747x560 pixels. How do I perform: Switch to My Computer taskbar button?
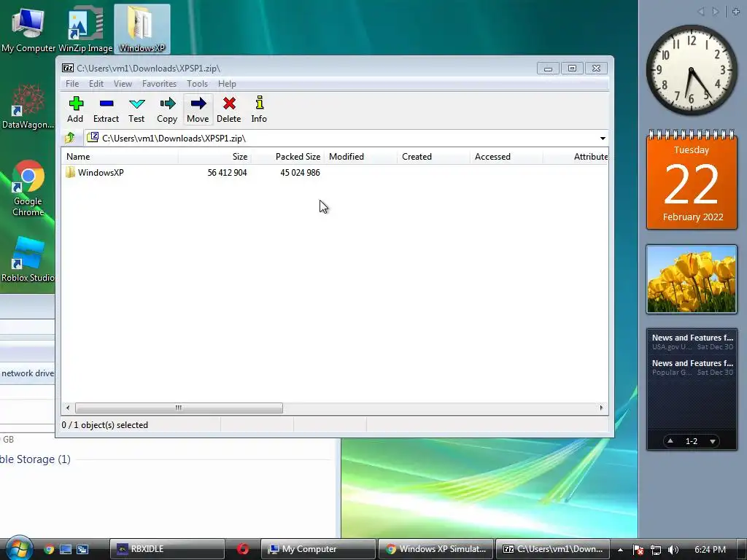pyautogui.click(x=318, y=549)
